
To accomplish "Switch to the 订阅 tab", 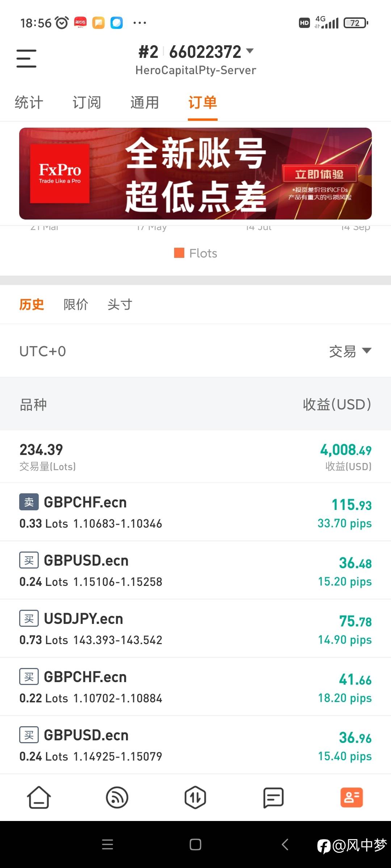I will [x=87, y=103].
